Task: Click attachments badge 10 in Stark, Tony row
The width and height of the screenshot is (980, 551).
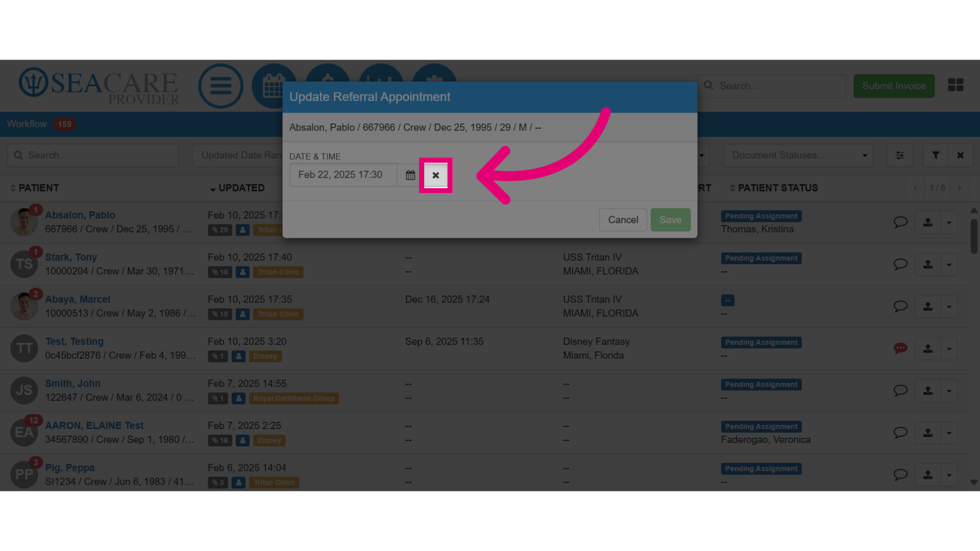Action: tap(220, 272)
